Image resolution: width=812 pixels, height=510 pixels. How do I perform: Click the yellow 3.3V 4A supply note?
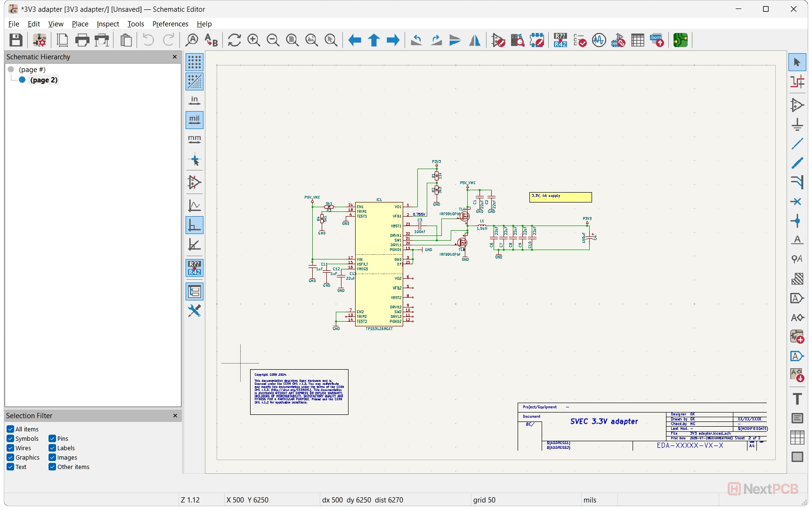560,197
